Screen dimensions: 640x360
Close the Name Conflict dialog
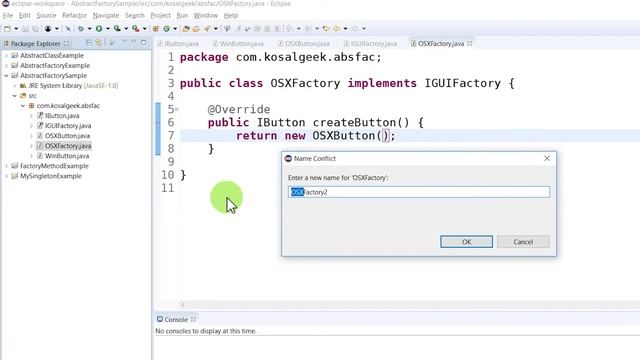click(547, 158)
